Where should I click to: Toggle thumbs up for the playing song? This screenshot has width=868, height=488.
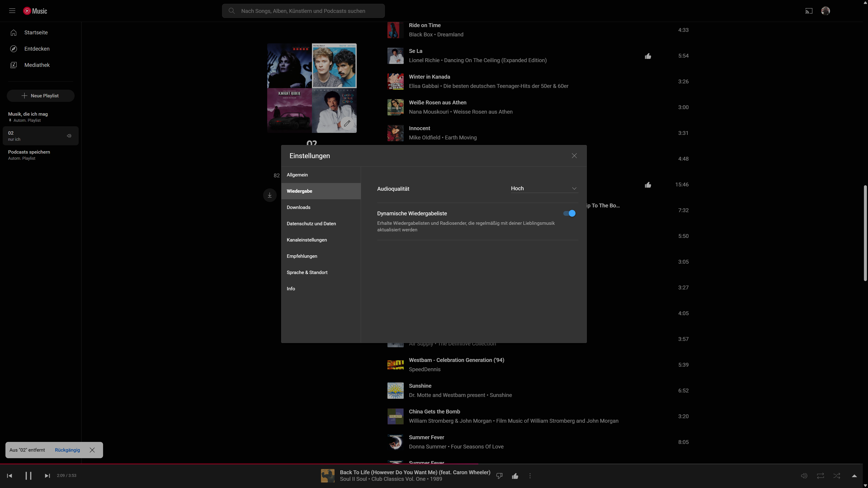515,476
